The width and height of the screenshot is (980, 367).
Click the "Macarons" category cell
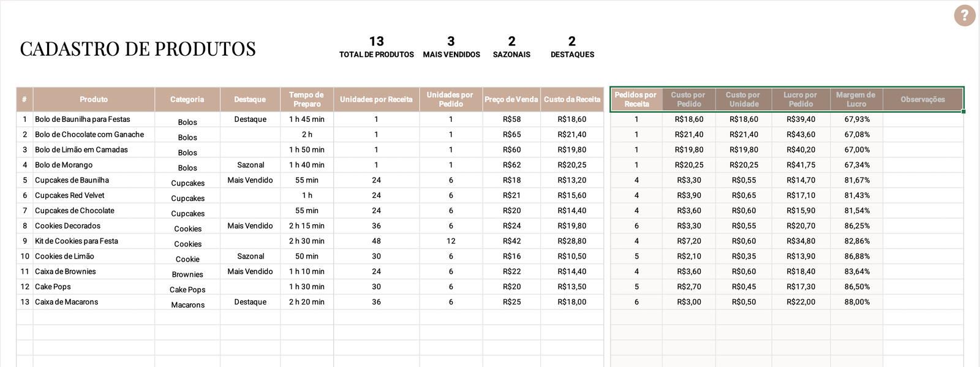coord(187,302)
